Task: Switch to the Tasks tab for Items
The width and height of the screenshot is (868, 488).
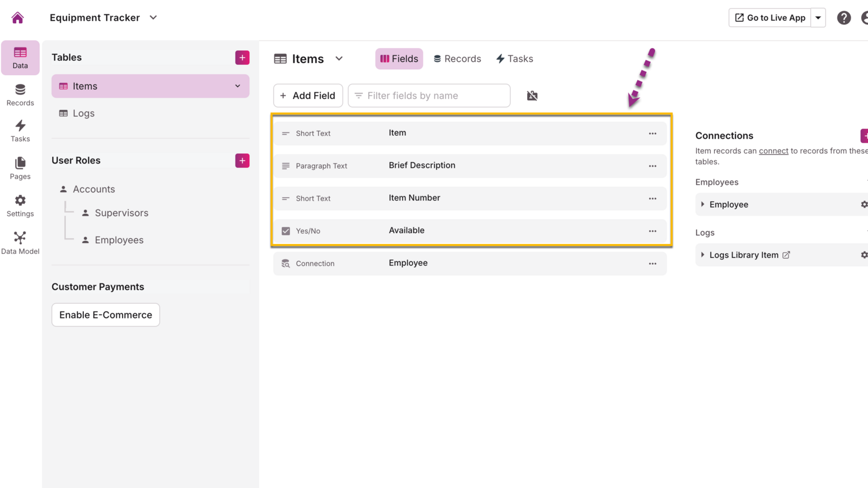Action: click(x=514, y=59)
